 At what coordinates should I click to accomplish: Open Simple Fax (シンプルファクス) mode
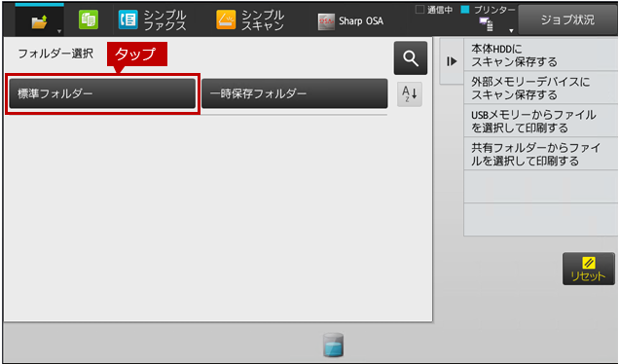[153, 20]
